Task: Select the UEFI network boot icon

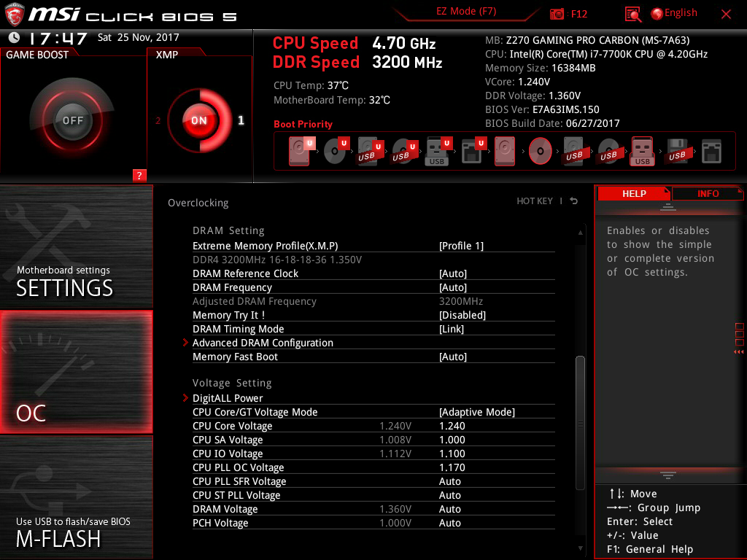Action: pos(473,151)
